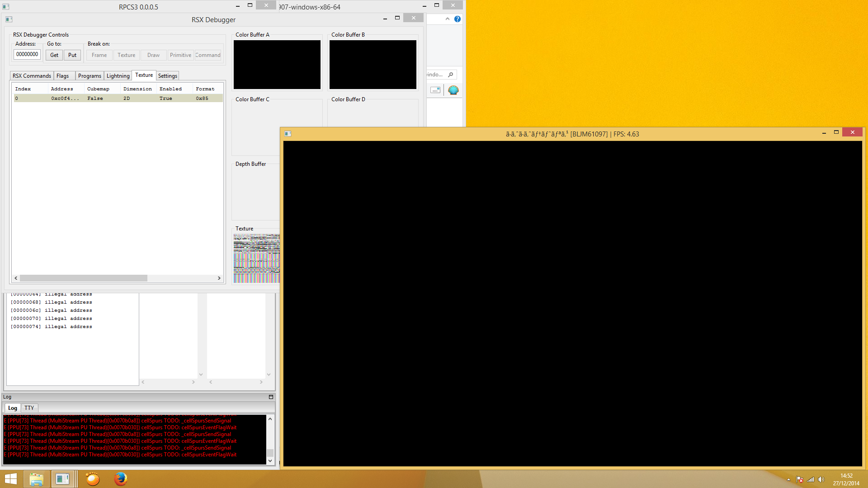Click the search magnifier icon in Explorer
868x488 pixels.
click(450, 75)
